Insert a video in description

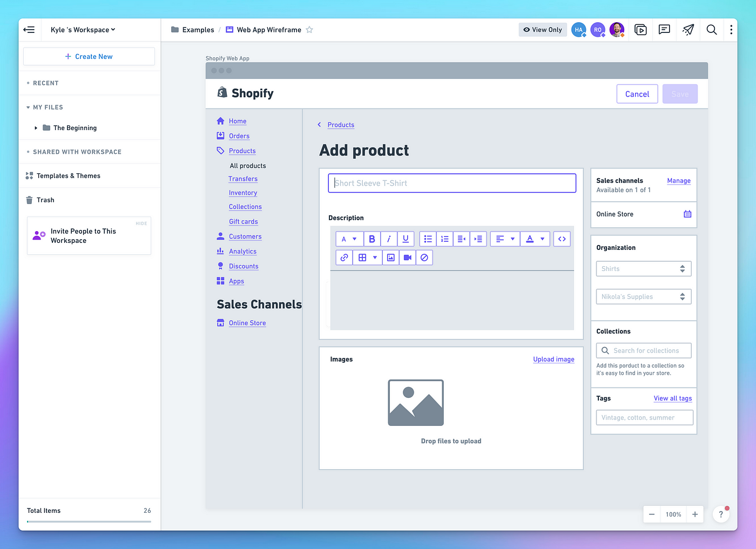[x=407, y=257]
